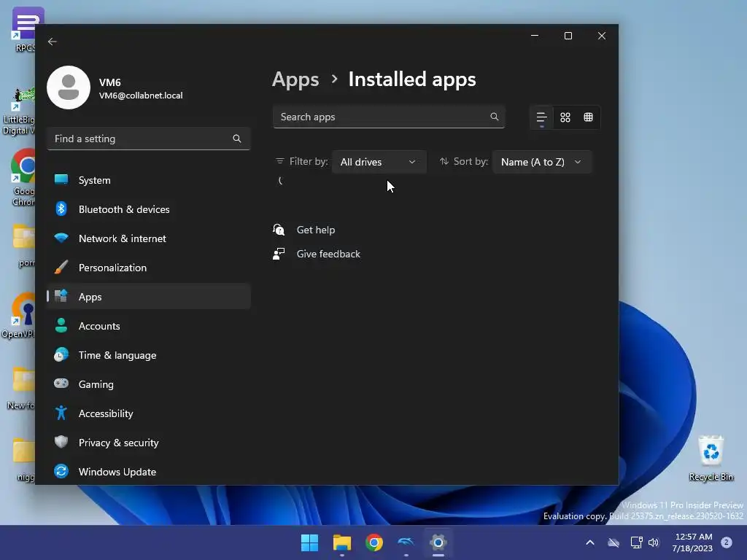Select the Recycle Bin desktop icon
Viewport: 747px width, 560px height.
[711, 458]
